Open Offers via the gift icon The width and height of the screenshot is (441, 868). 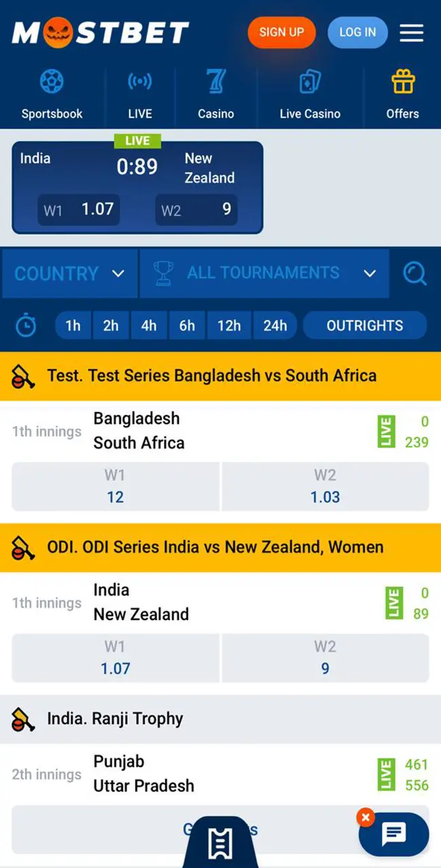(x=402, y=80)
